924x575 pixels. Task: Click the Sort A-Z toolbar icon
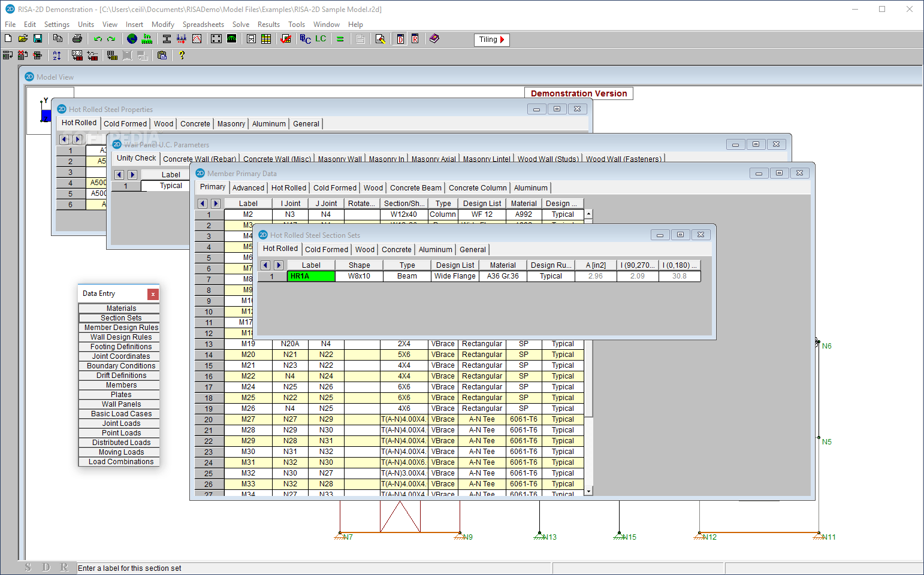click(x=57, y=55)
